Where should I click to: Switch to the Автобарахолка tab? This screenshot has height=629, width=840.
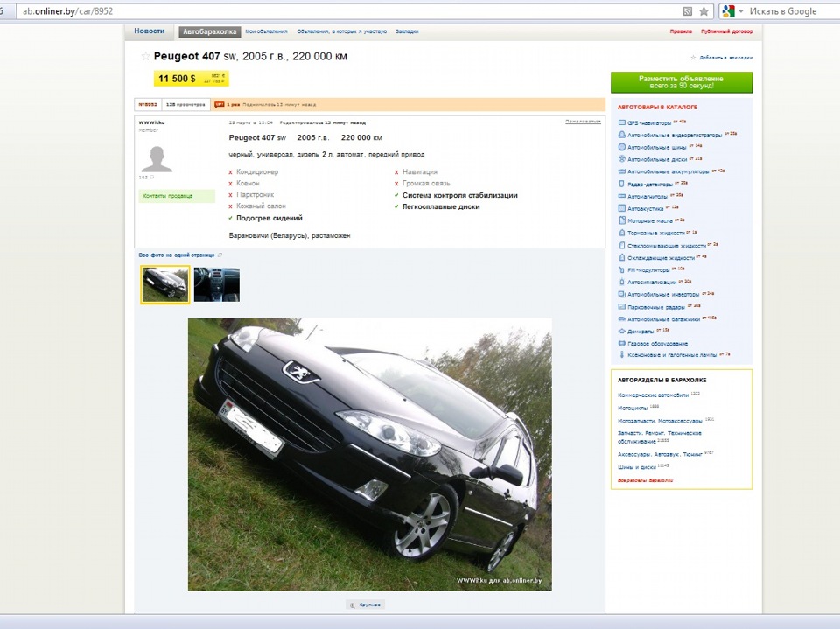(209, 31)
